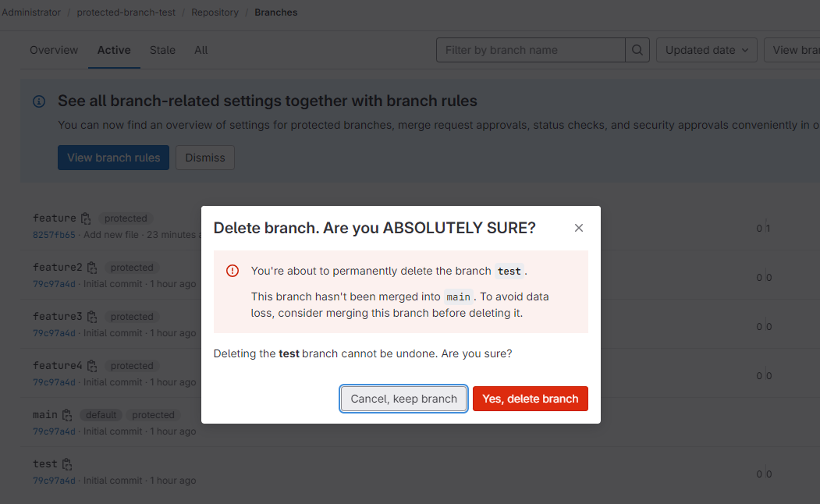Image resolution: width=820 pixels, height=504 pixels.
Task: Switch to the Stale branches tab
Action: coord(162,50)
